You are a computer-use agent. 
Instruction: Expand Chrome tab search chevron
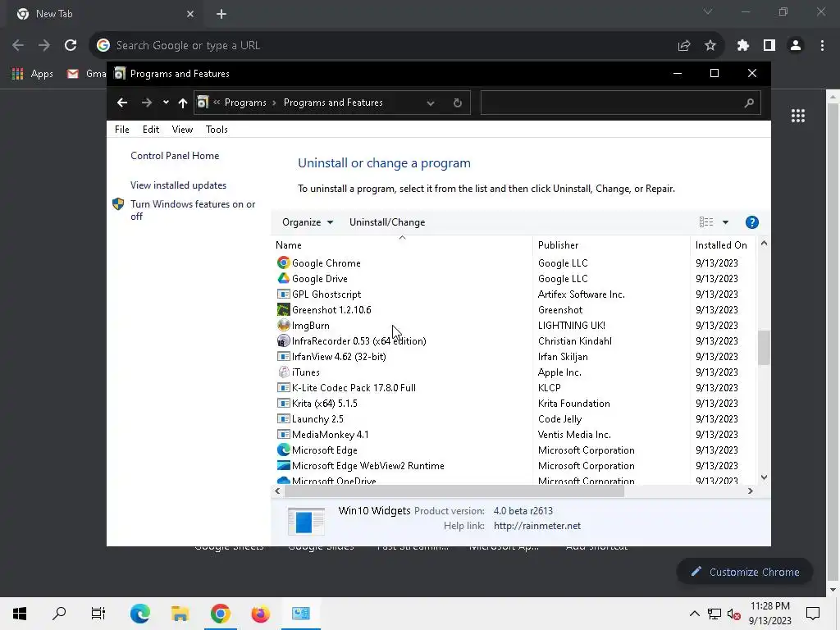click(x=708, y=11)
